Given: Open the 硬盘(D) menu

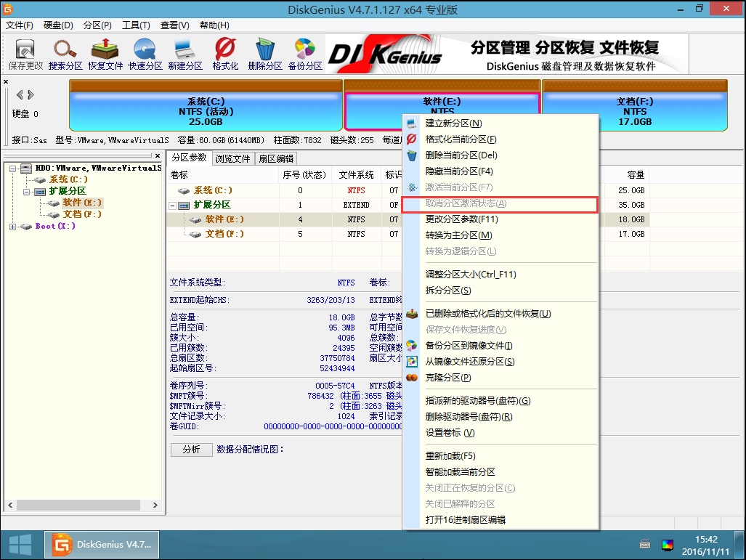Looking at the screenshot, I should [x=59, y=25].
